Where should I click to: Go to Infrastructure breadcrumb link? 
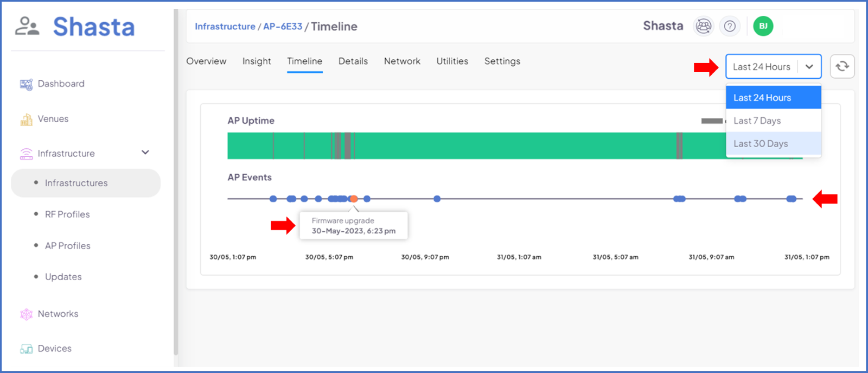coord(225,27)
